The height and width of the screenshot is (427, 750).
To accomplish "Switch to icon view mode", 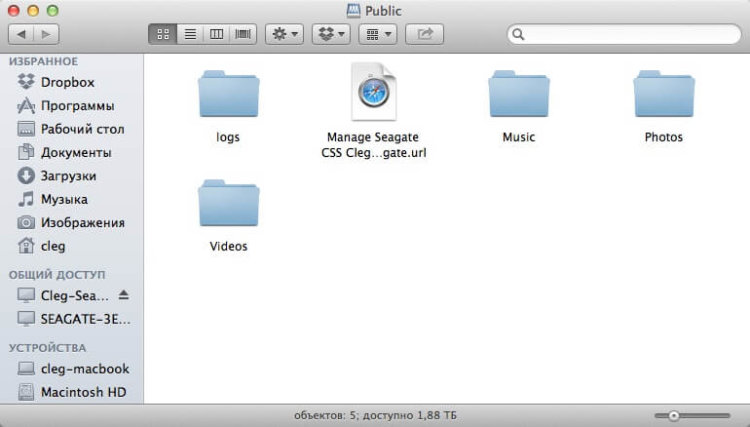I will tap(162, 34).
